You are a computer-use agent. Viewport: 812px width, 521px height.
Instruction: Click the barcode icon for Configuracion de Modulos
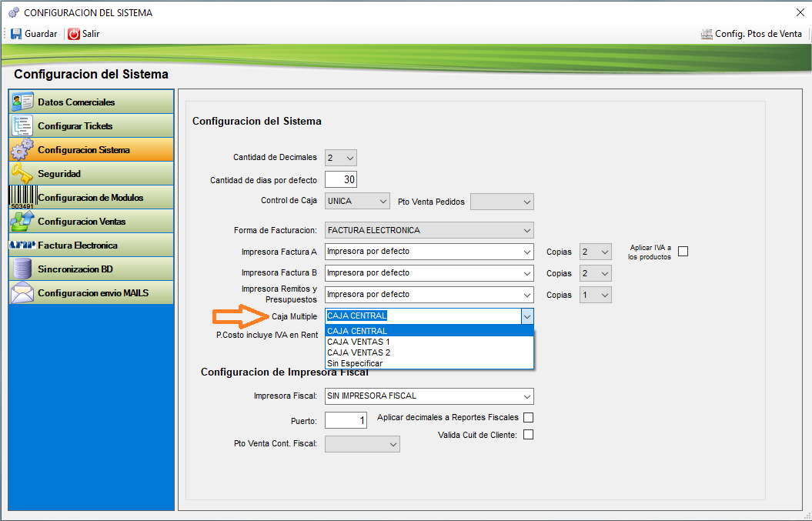click(x=22, y=198)
